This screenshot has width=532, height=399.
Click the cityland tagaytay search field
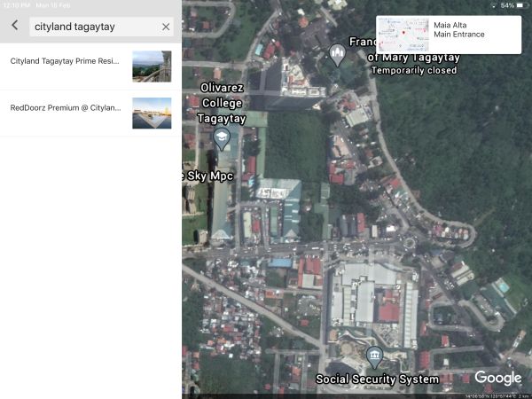[x=101, y=27]
